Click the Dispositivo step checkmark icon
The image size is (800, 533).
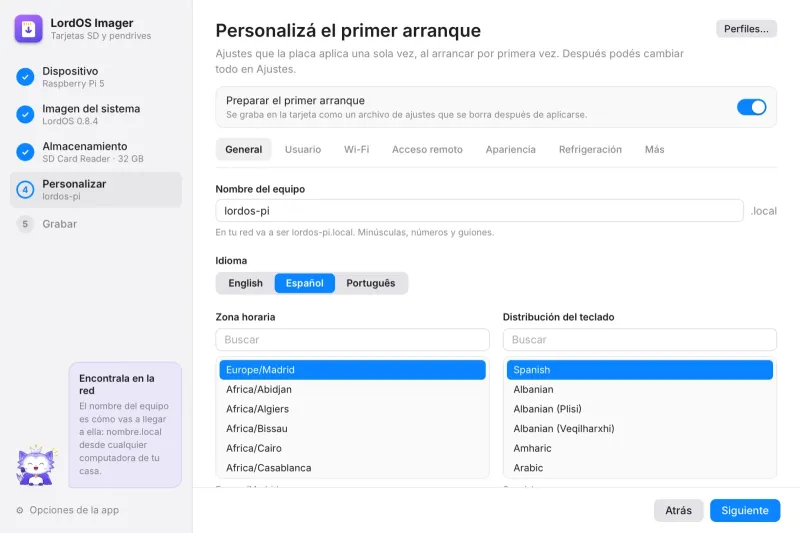click(25, 77)
